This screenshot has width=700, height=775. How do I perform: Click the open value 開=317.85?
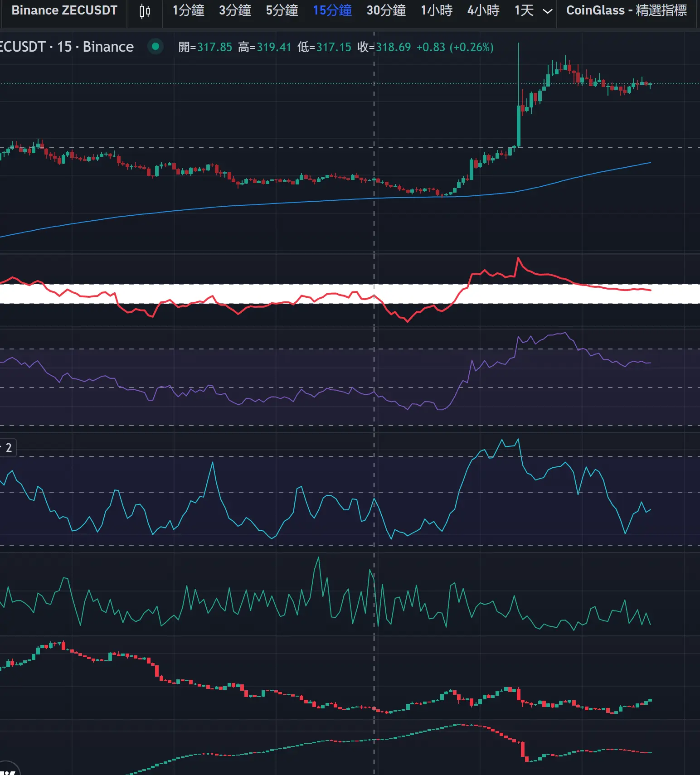(205, 47)
